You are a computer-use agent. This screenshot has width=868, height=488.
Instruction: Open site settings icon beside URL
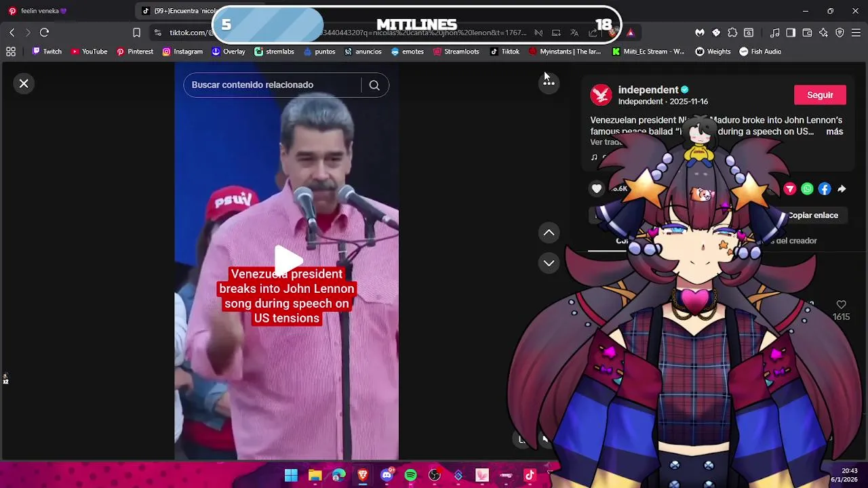157,33
